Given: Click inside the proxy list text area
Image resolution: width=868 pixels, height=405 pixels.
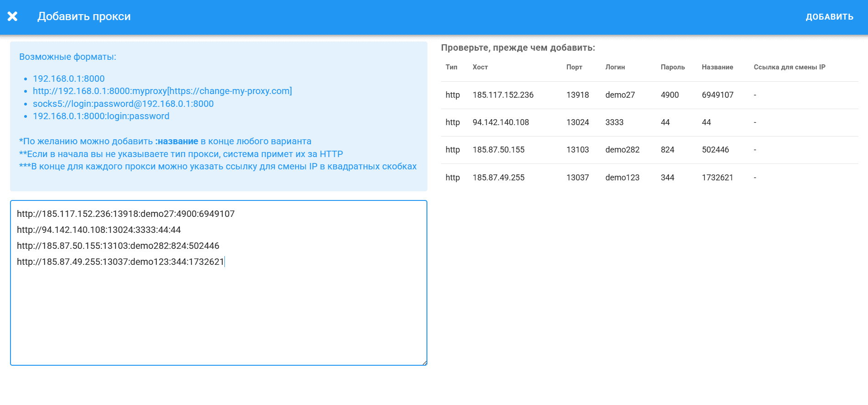Looking at the screenshot, I should click(x=218, y=310).
